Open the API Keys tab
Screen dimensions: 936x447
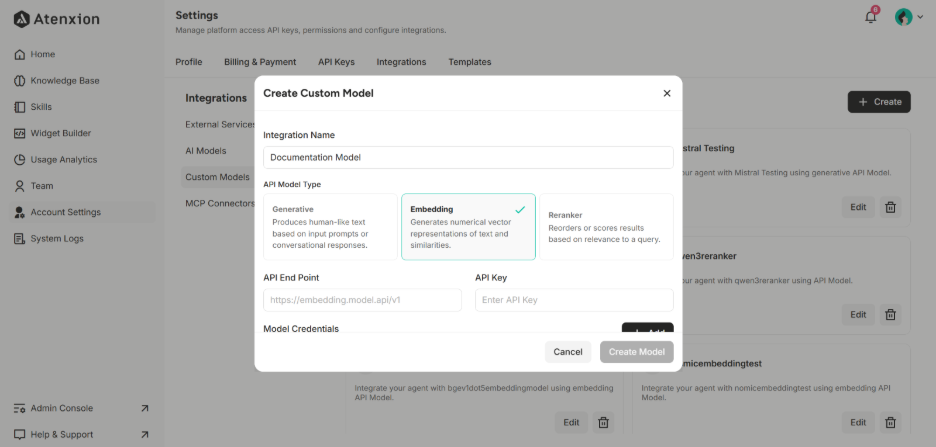(x=336, y=62)
